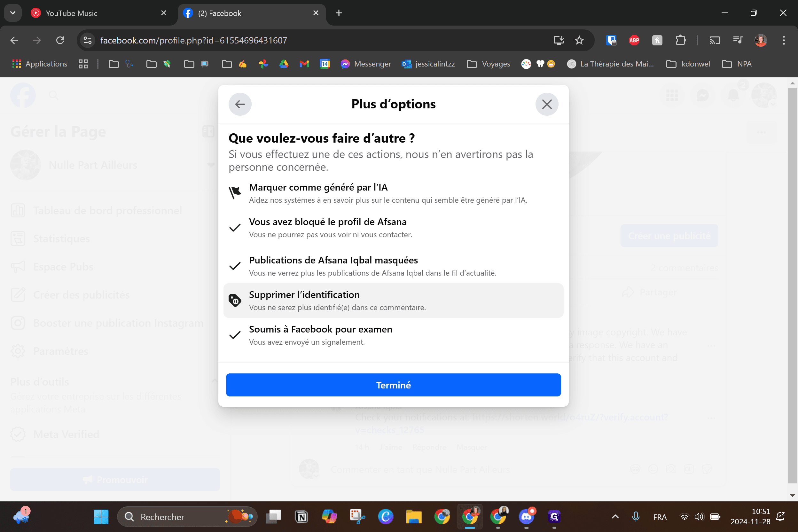Click Soumis à Facebook pour examen row
Screen dimensions: 798x532
tap(393, 335)
